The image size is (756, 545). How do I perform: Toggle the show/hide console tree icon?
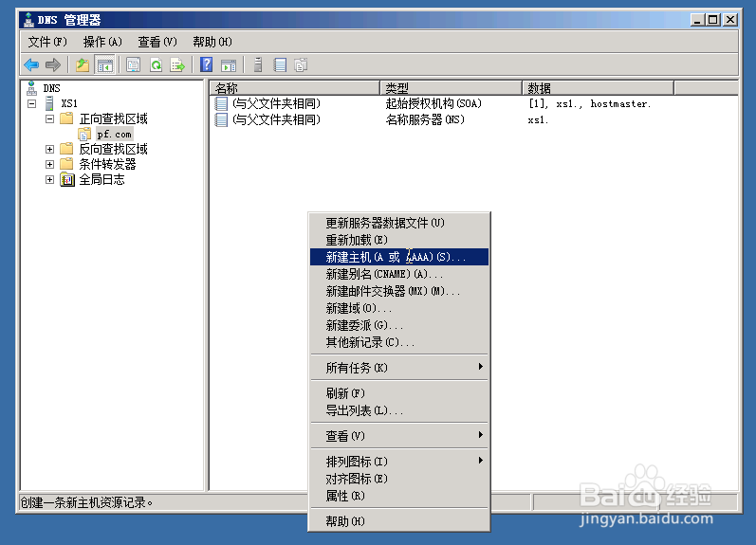pyautogui.click(x=104, y=64)
